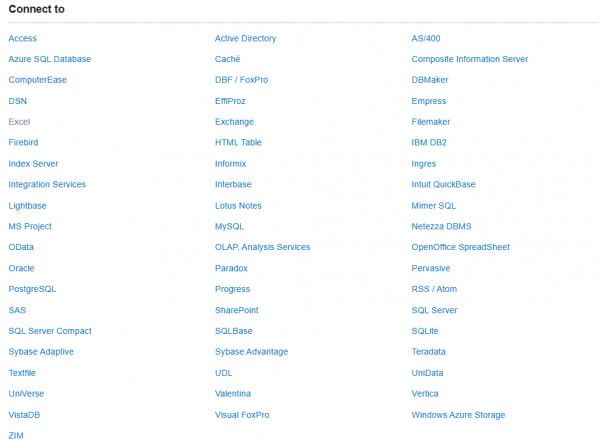This screenshot has width=600, height=444.
Task: Click the DSN link
Action: point(18,101)
